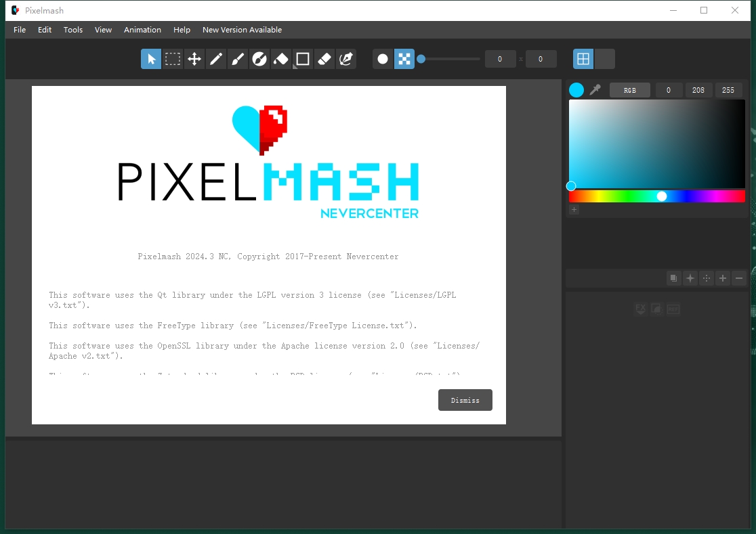This screenshot has height=534, width=756.
Task: Click the dotted cross layer icon
Action: (x=707, y=278)
